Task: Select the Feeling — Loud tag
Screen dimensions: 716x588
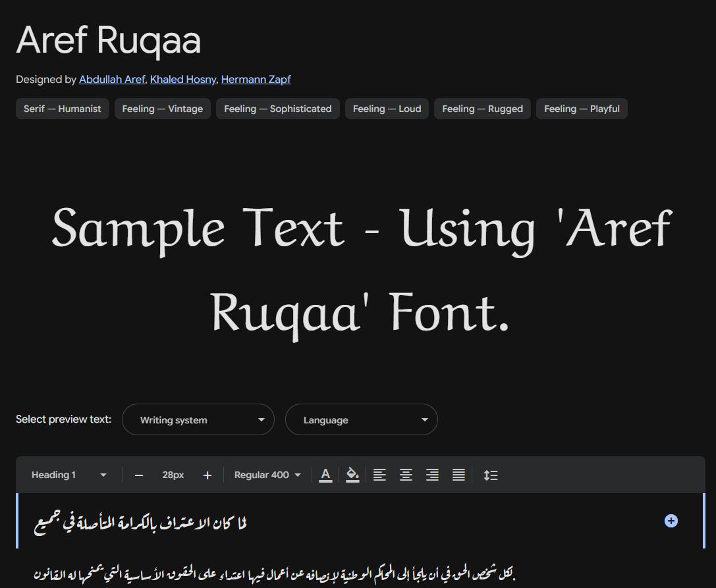Action: (x=387, y=109)
